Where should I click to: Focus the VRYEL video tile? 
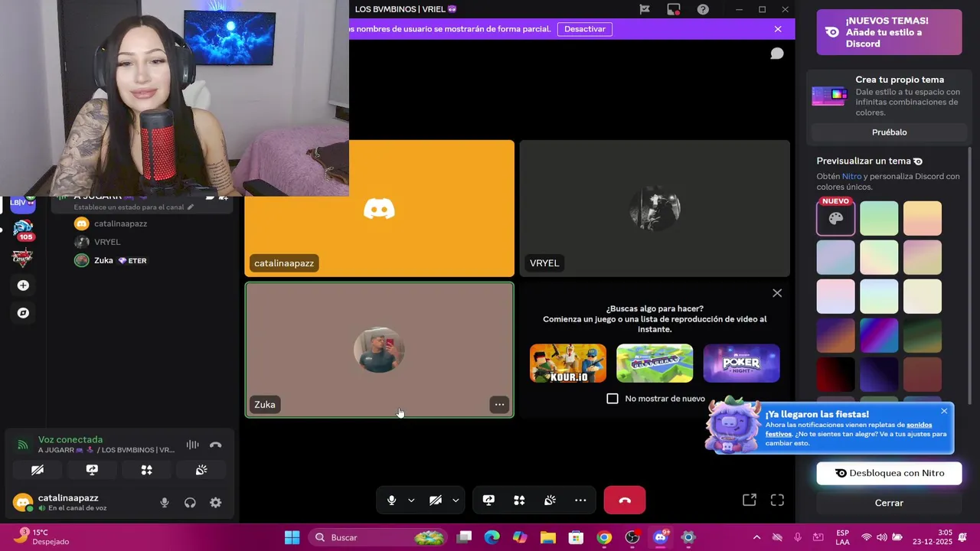pyautogui.click(x=655, y=208)
